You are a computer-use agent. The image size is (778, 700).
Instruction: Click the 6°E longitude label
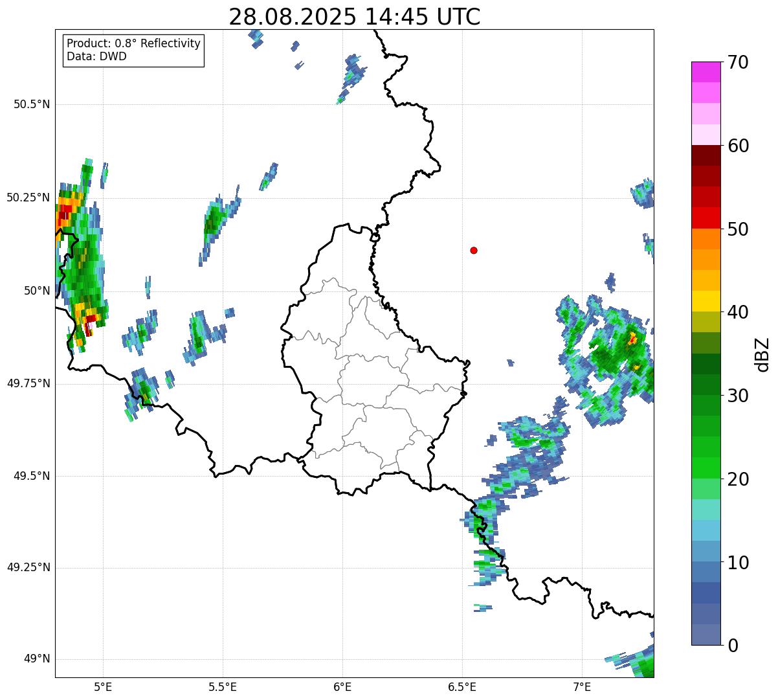342,686
